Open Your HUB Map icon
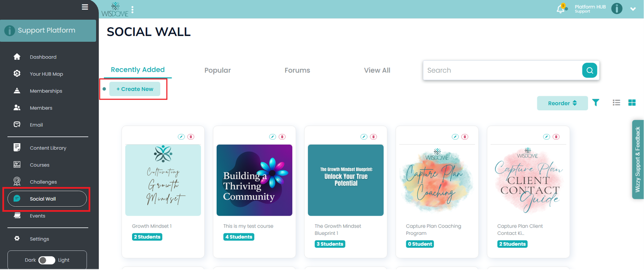Viewport: 644px width, 280px height. tap(17, 74)
